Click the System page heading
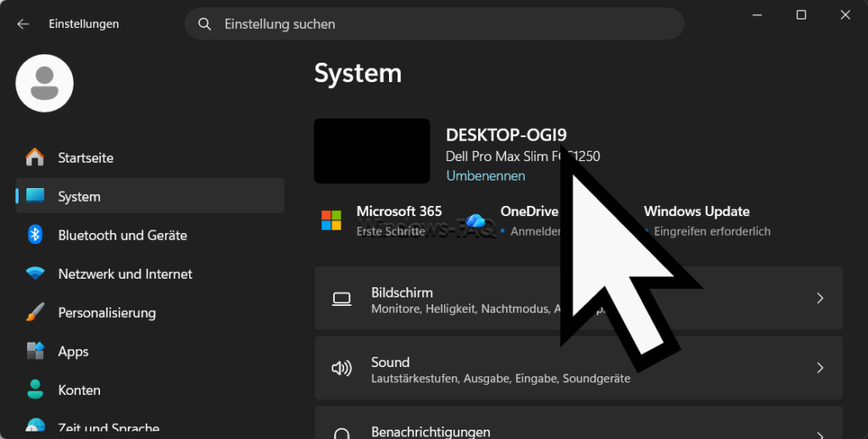The width and height of the screenshot is (868, 439). (x=358, y=73)
